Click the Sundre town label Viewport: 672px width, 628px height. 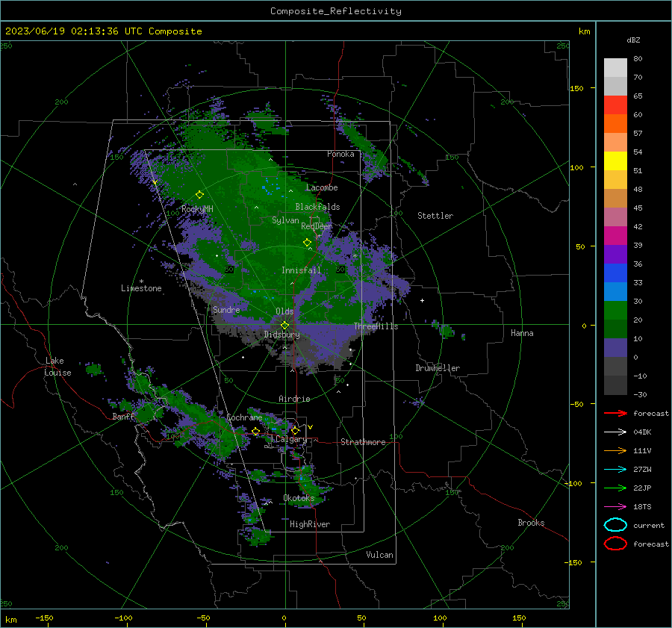[226, 309]
